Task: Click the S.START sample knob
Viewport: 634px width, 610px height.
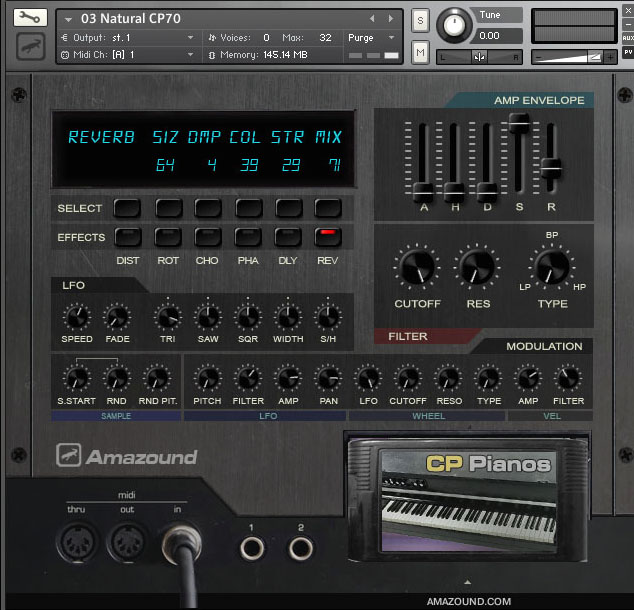Action: pyautogui.click(x=76, y=378)
